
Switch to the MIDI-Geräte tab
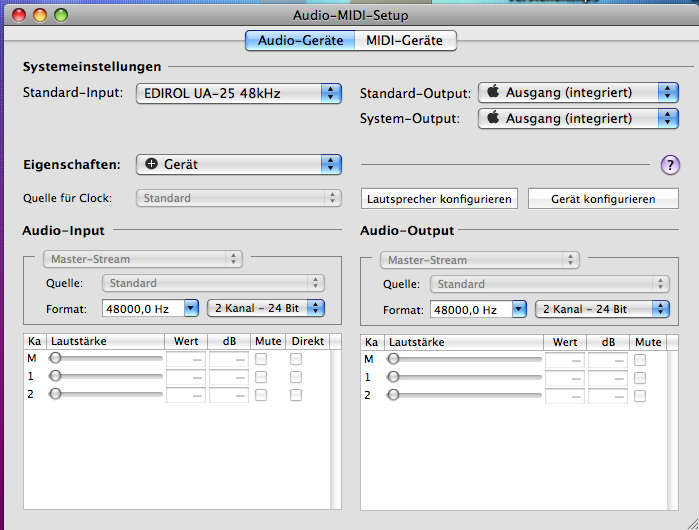(404, 40)
